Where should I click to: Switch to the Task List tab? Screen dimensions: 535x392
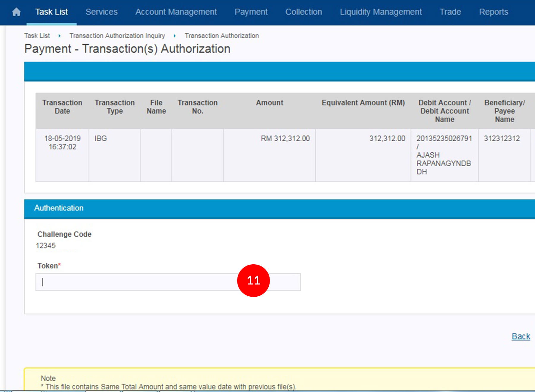[x=51, y=12]
